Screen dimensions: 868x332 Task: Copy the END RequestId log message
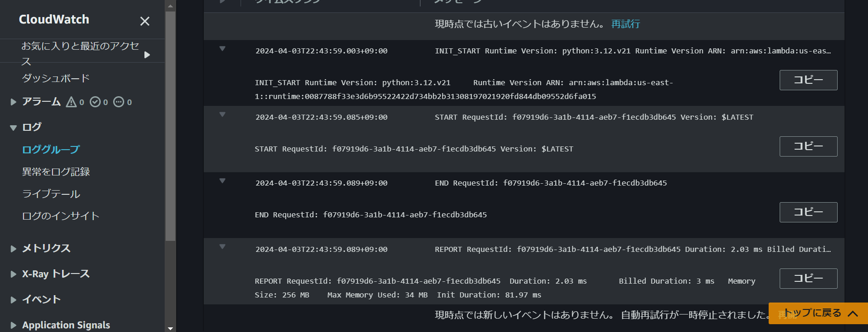[x=808, y=212]
